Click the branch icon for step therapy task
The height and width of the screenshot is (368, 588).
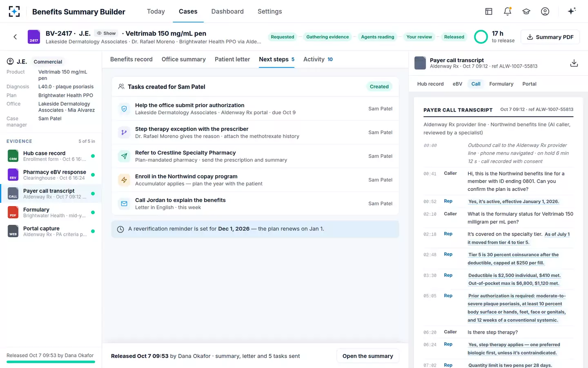124,132
